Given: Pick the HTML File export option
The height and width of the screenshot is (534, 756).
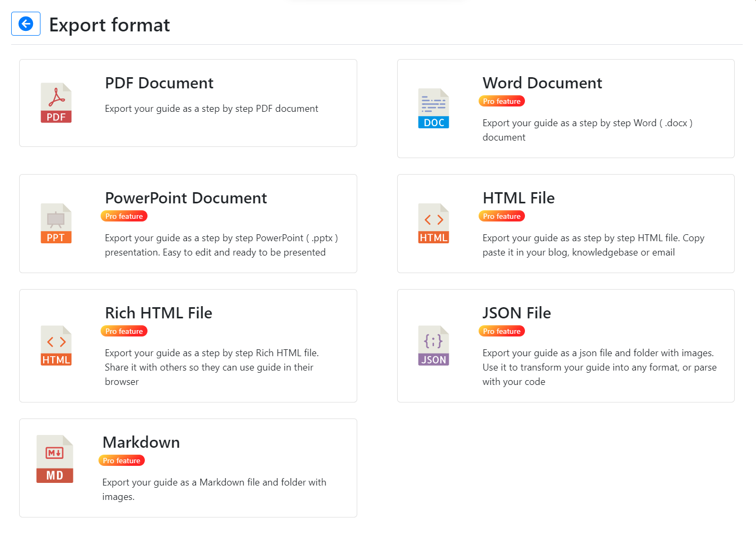Looking at the screenshot, I should point(565,223).
